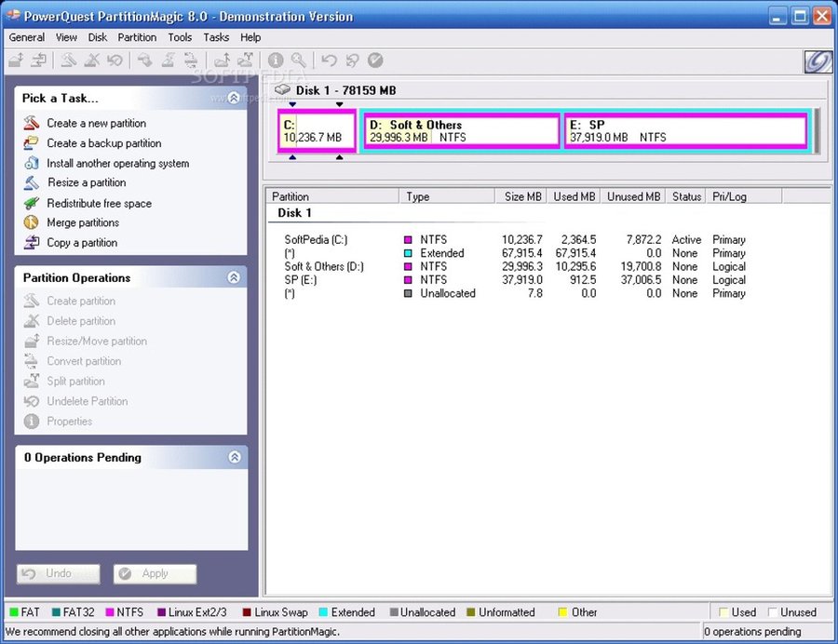Select the D: Soft & Others partition block
Image resolution: width=838 pixels, height=644 pixels.
[461, 131]
